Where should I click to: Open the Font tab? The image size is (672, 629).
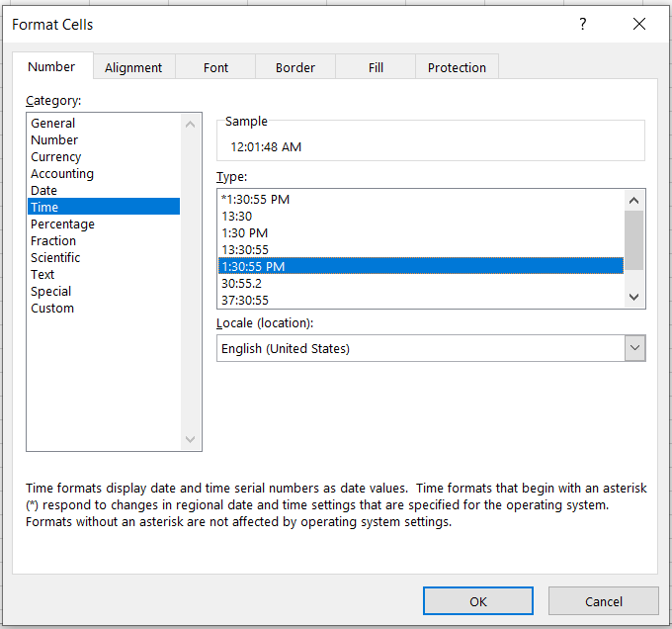[215, 67]
